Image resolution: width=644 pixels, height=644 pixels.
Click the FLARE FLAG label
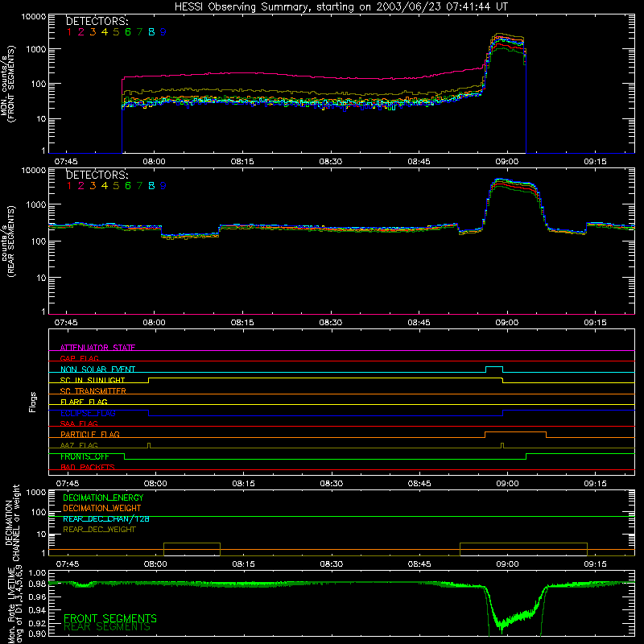click(84, 402)
